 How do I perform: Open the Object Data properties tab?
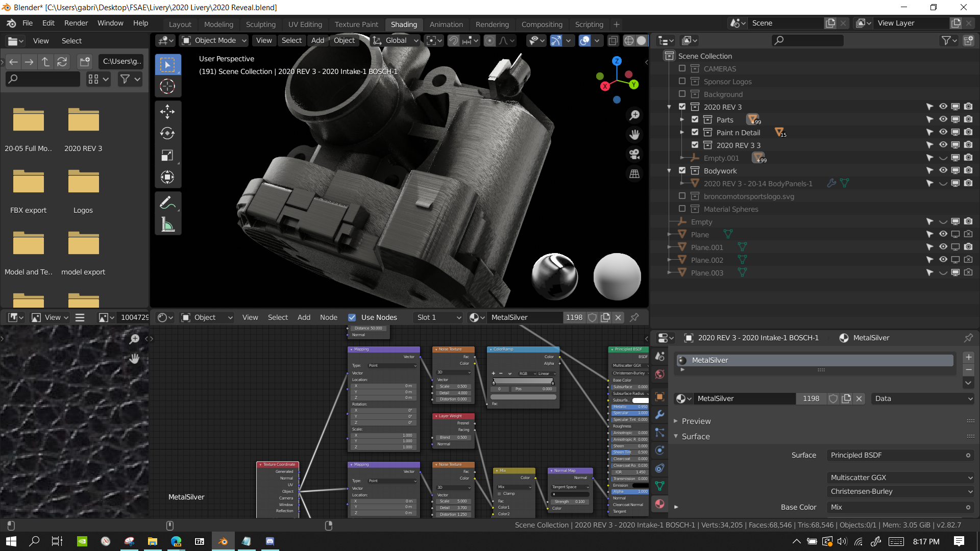pos(659,486)
